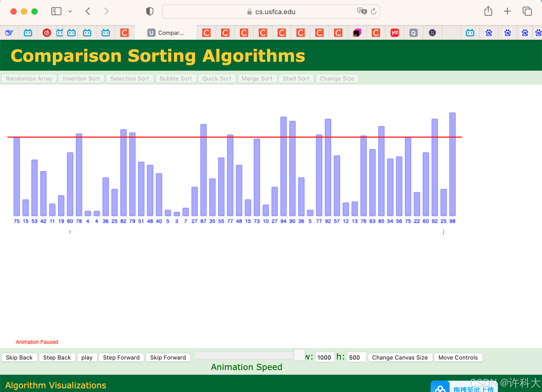The width and height of the screenshot is (542, 392).
Task: Open a new tab with plus icon
Action: 507,11
